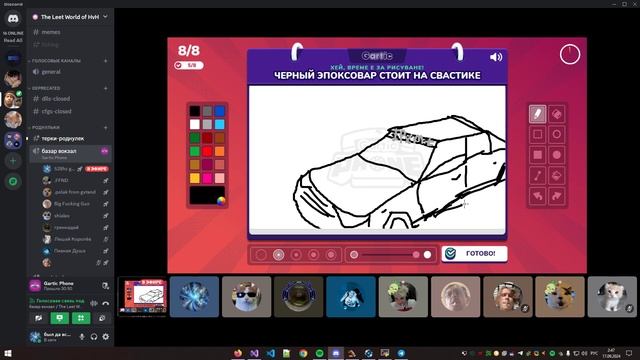
Task: Pick the bright red color swatch
Action: pyautogui.click(x=207, y=151)
